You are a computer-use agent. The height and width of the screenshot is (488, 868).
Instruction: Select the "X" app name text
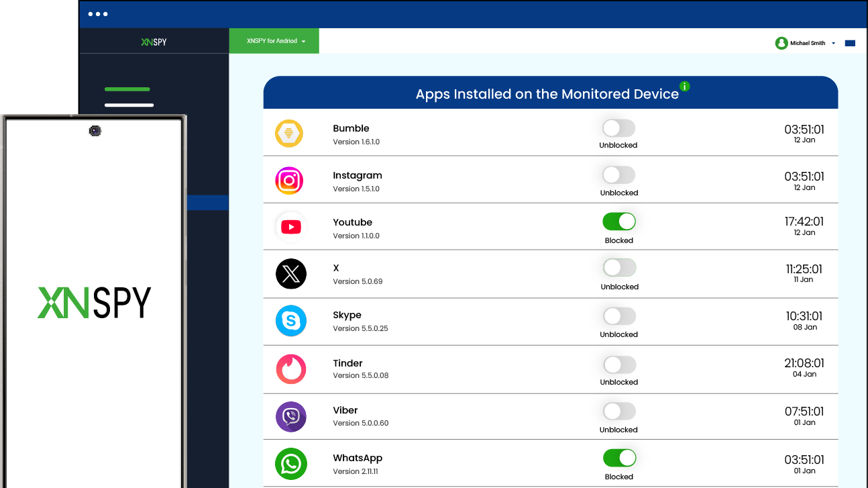[x=336, y=268]
